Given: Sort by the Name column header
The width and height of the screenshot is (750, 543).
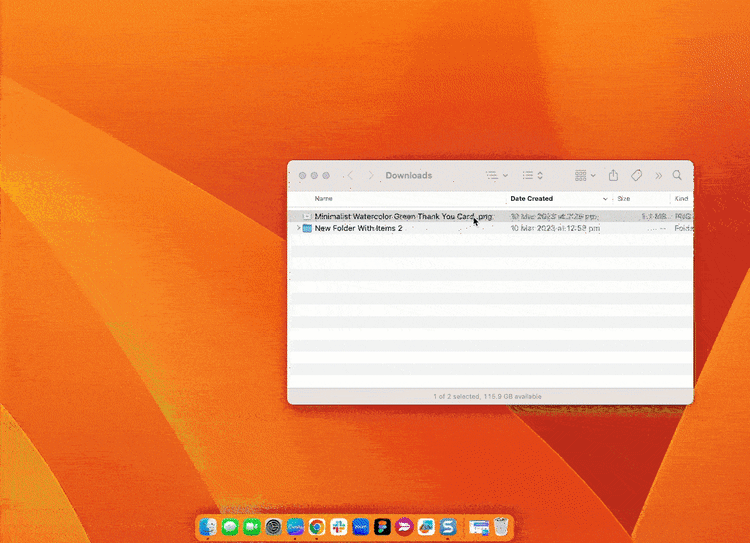Looking at the screenshot, I should (323, 199).
